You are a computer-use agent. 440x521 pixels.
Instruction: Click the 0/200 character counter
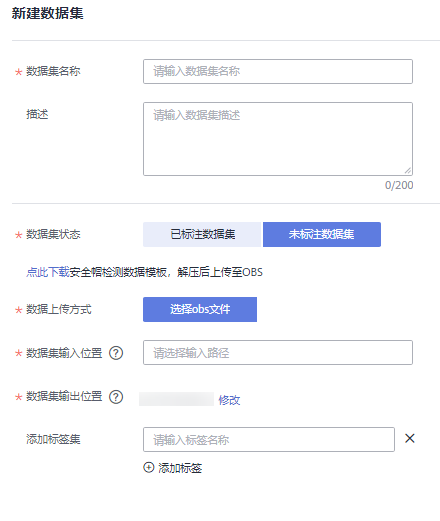coord(399,185)
